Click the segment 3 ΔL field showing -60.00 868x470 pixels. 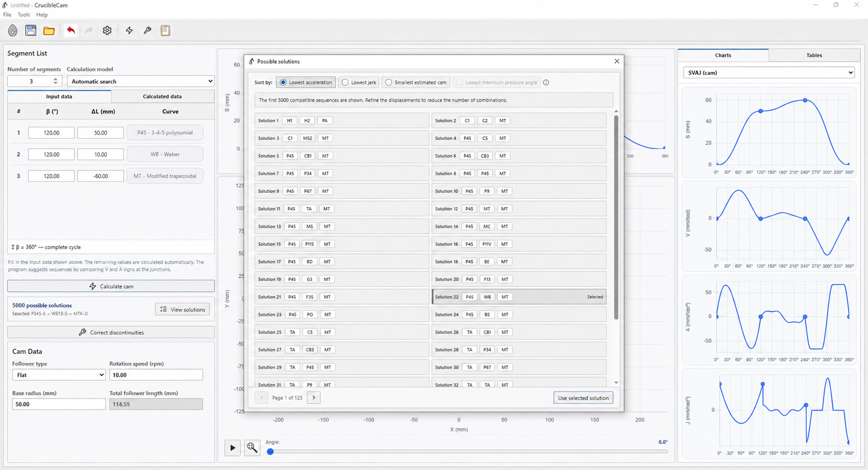pos(100,176)
